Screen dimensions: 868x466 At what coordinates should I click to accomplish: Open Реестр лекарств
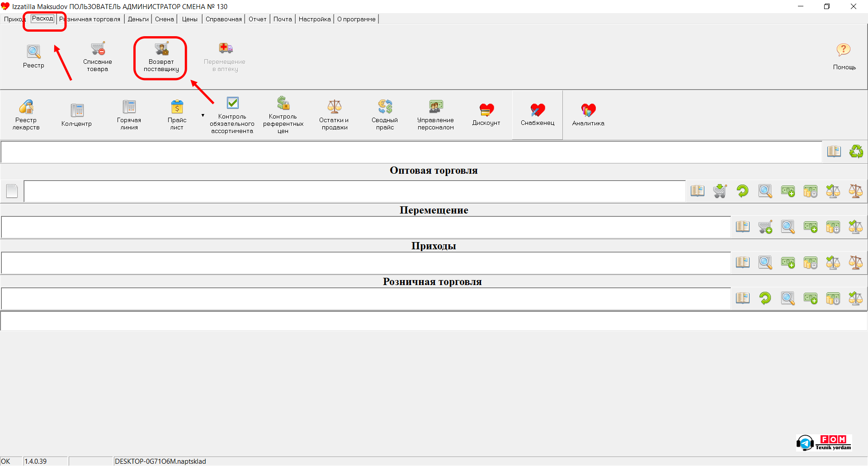(26, 115)
